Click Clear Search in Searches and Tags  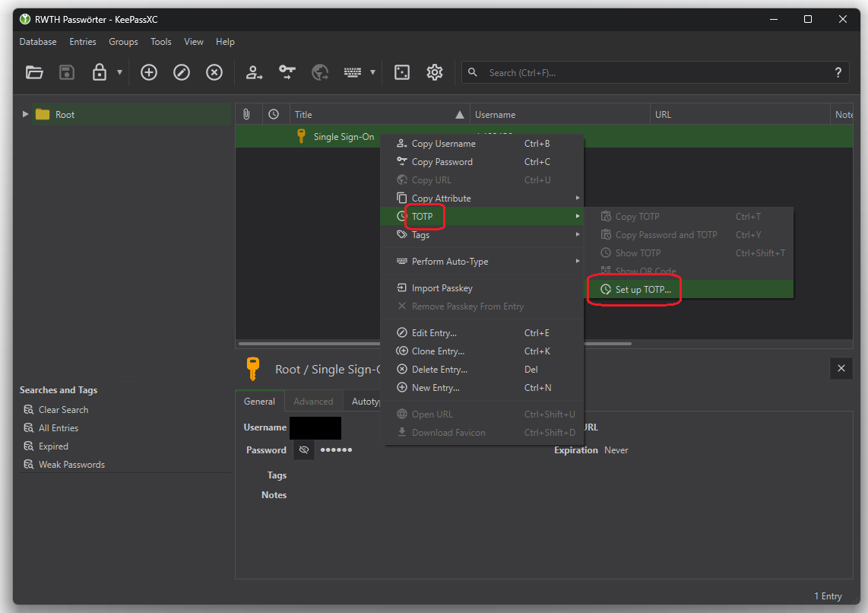[x=63, y=409]
